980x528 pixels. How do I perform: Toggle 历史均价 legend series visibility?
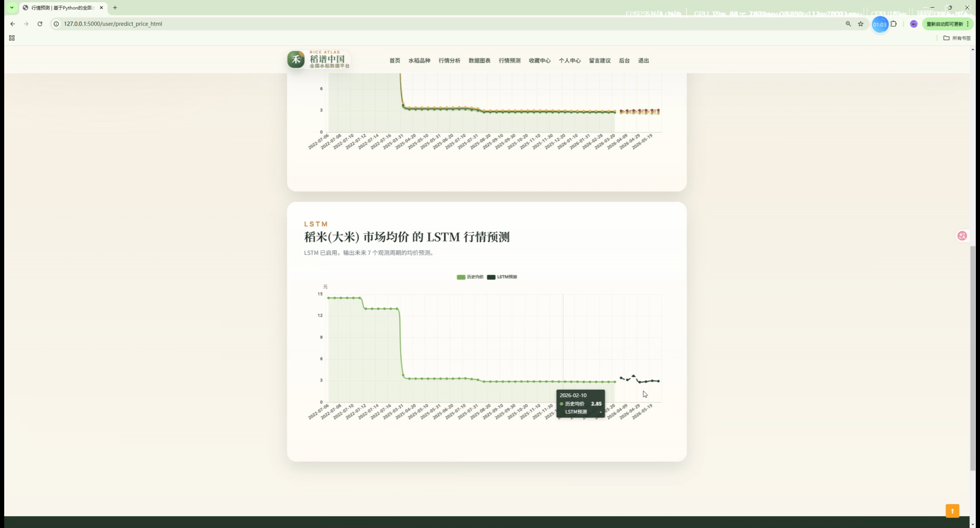tap(470, 277)
